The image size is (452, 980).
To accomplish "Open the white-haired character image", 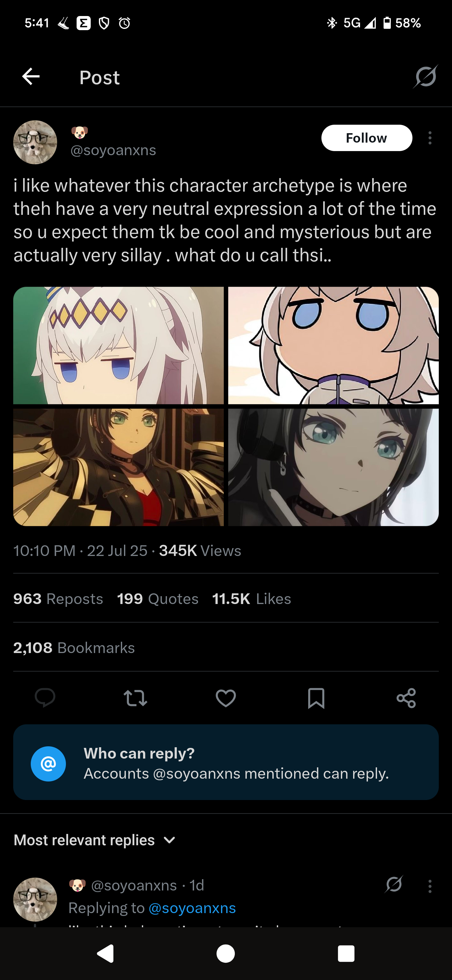I will coord(119,346).
